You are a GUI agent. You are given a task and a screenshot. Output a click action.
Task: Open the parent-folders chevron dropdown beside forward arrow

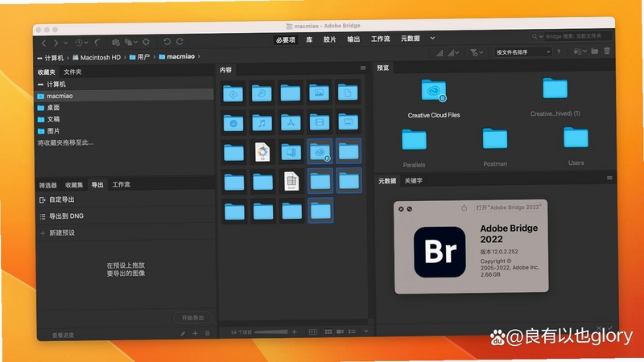[65, 43]
